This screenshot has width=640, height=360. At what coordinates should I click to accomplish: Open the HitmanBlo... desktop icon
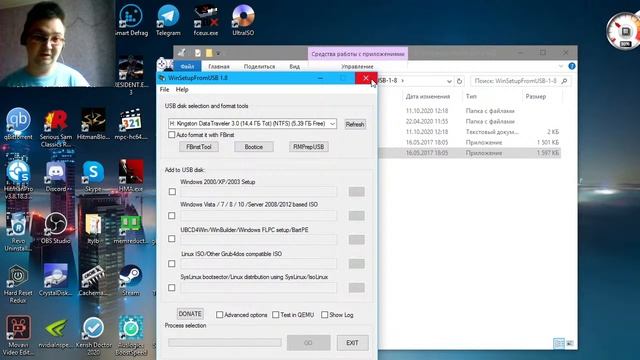(x=93, y=124)
